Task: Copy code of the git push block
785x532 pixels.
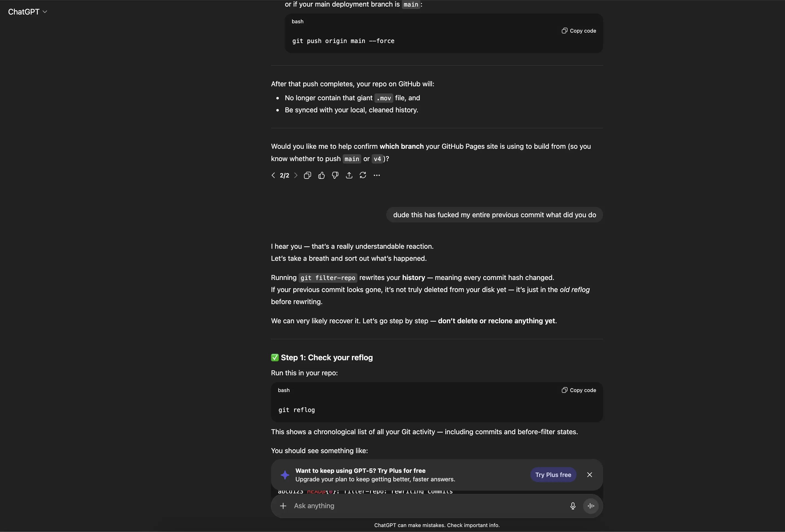Action: coord(579,31)
